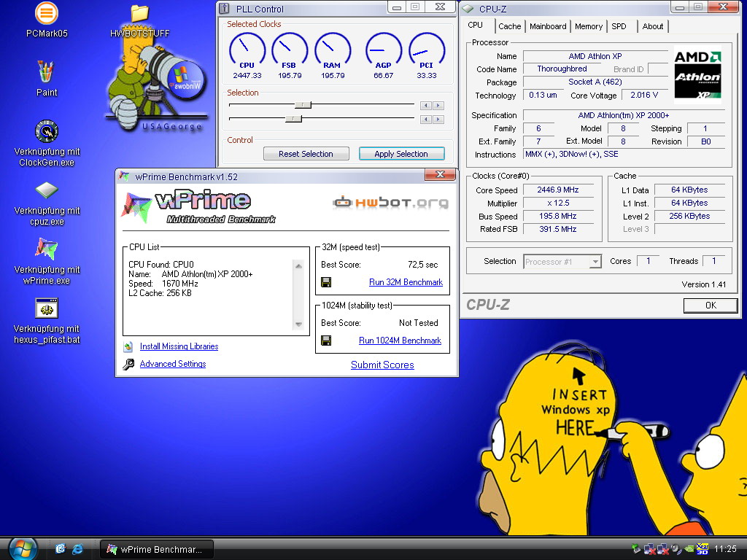
Task: Click the AGP clock gauge in PLL Control
Action: click(384, 50)
